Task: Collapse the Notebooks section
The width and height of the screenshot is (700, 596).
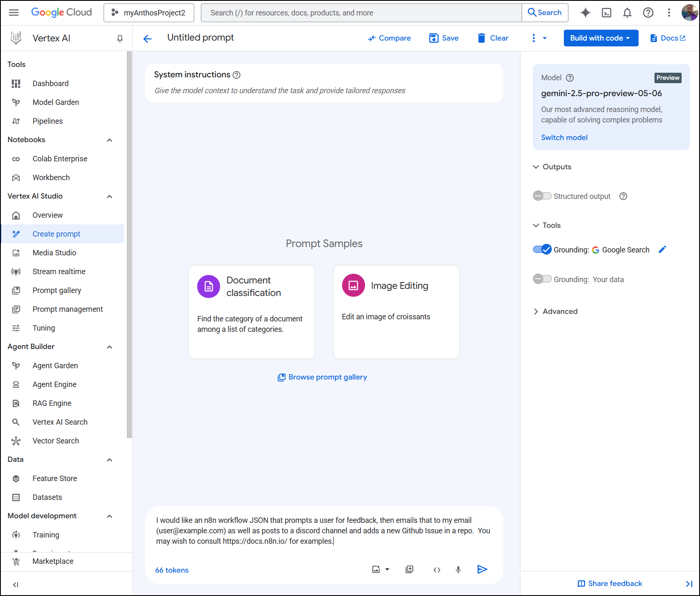Action: [x=109, y=140]
